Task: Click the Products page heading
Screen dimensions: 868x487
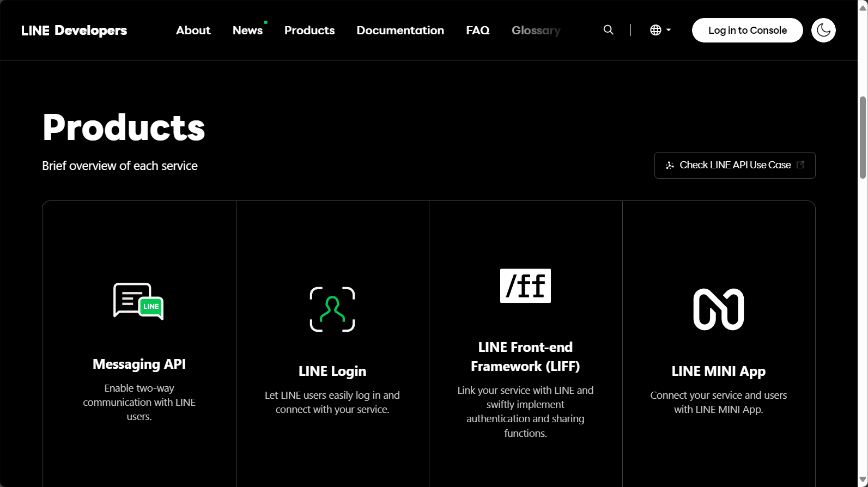Action: tap(124, 127)
